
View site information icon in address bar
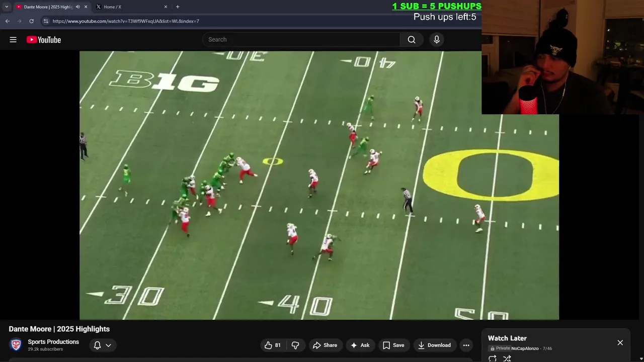pos(46,21)
